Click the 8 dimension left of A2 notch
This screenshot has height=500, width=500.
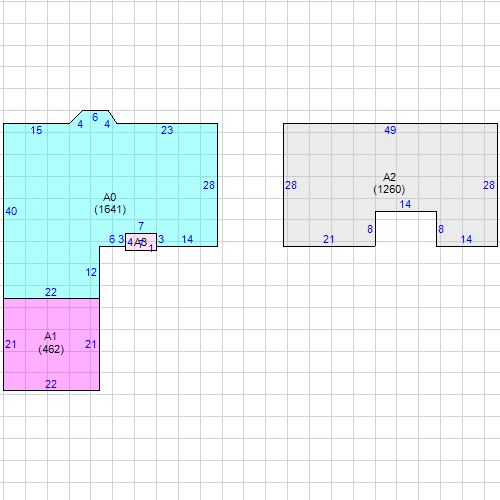pos(370,229)
